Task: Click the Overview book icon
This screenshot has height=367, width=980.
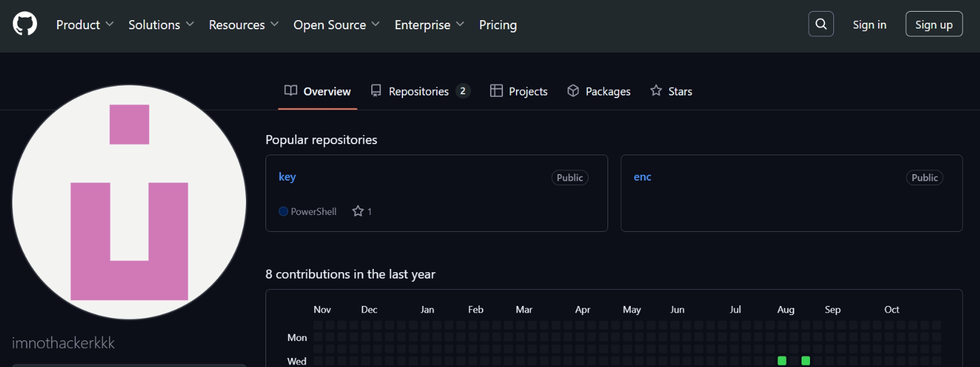Action: [x=291, y=91]
